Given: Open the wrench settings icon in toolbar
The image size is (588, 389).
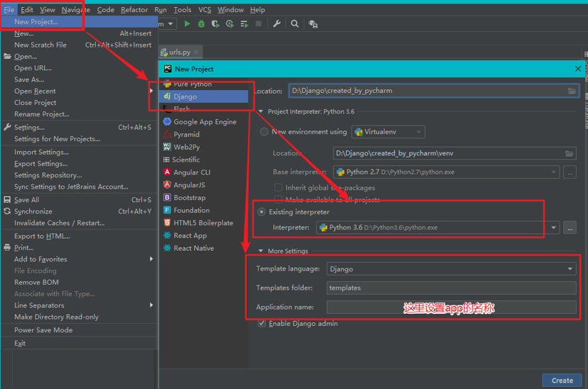Looking at the screenshot, I should (x=277, y=24).
